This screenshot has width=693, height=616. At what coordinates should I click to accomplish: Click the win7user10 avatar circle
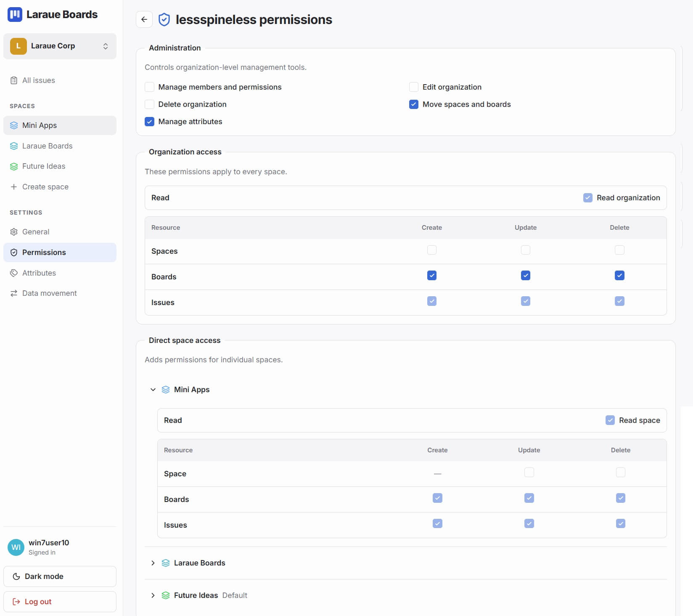(x=16, y=547)
